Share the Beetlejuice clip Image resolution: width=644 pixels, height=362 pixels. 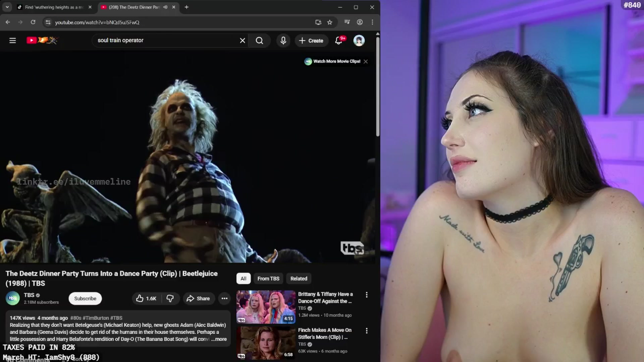198,298
